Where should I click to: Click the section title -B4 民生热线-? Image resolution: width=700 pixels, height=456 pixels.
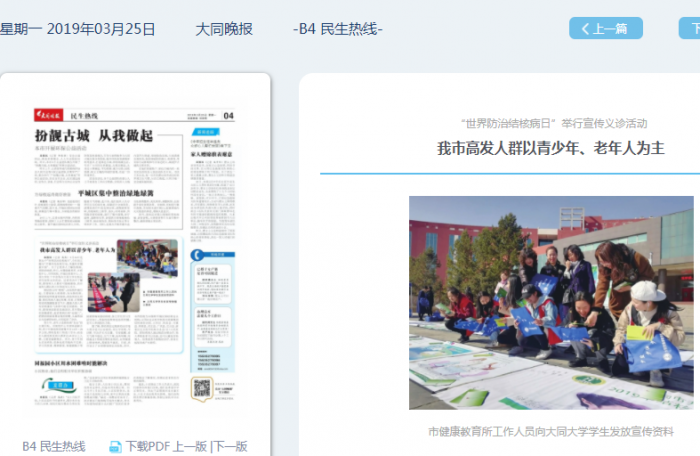(338, 29)
